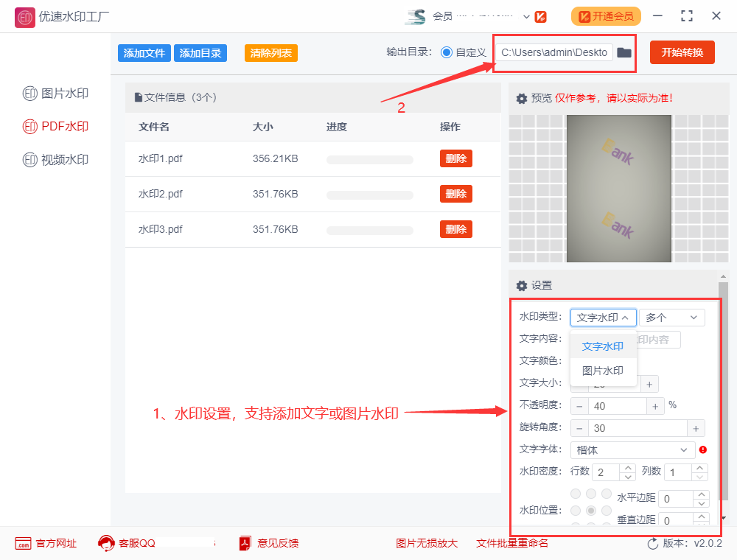Open the 楷体 font dropdown
This screenshot has height=560, width=737.
[632, 450]
